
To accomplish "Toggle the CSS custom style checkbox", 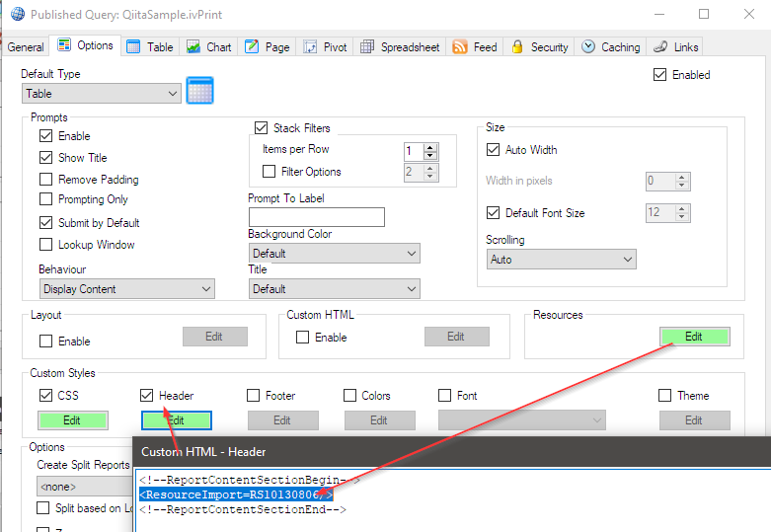I will point(45,396).
